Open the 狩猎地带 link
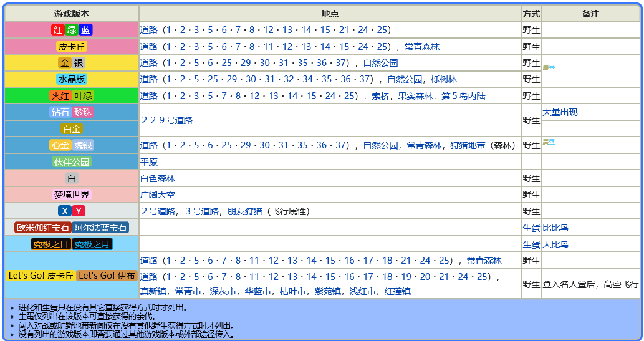The height and width of the screenshot is (341, 644). 468,145
